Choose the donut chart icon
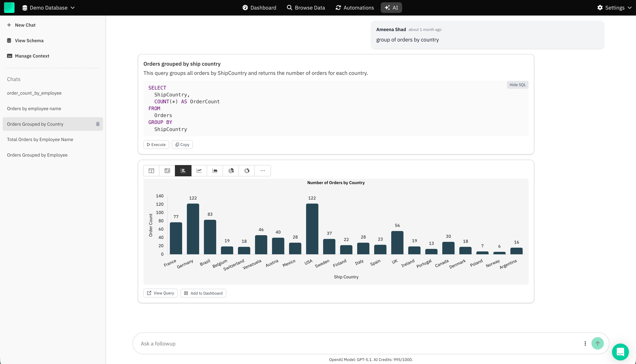636x364 pixels. pyautogui.click(x=247, y=171)
